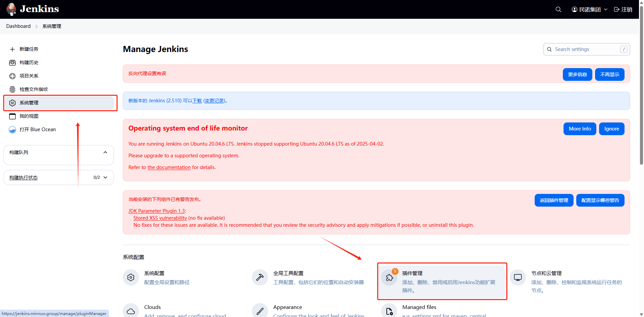Click the Jenkins title text in header
This screenshot has height=317, width=644.
tap(39, 9)
